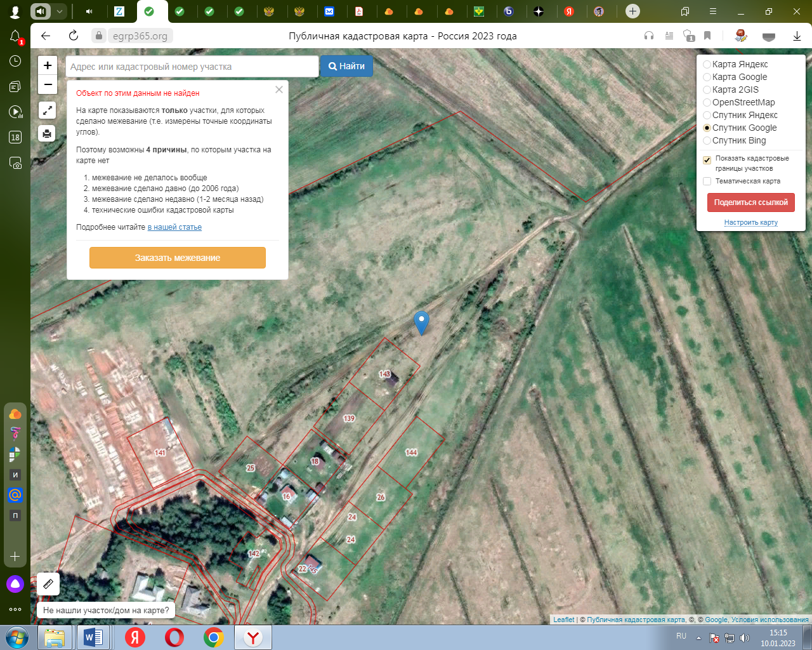812x650 pixels.
Task: Open the Mail.ru @ icon in sidebar
Action: pyautogui.click(x=15, y=495)
